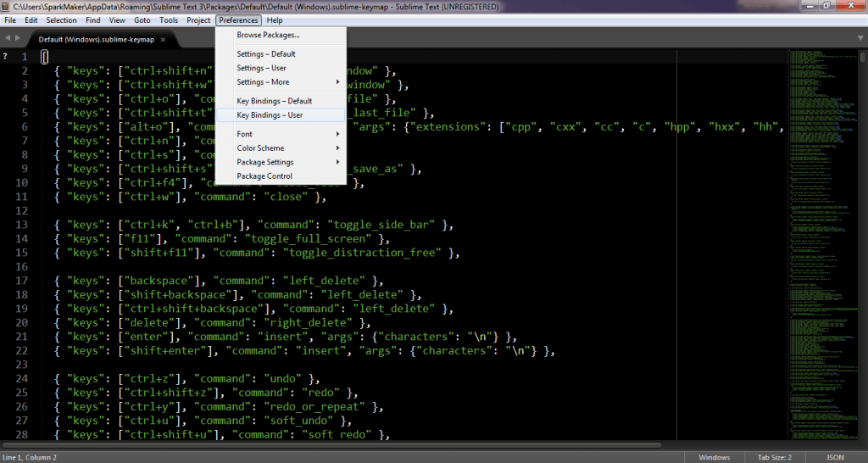
Task: Click the previous tab left arrow
Action: click(7, 39)
